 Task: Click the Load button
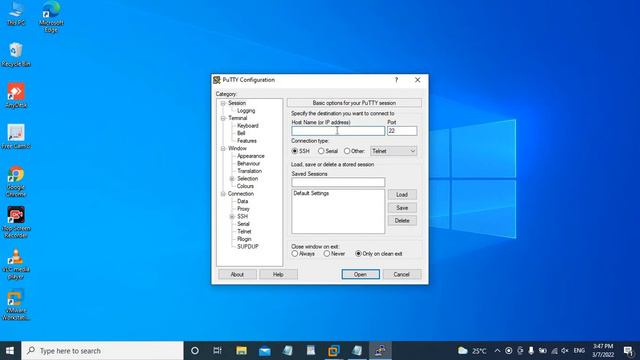coord(402,195)
